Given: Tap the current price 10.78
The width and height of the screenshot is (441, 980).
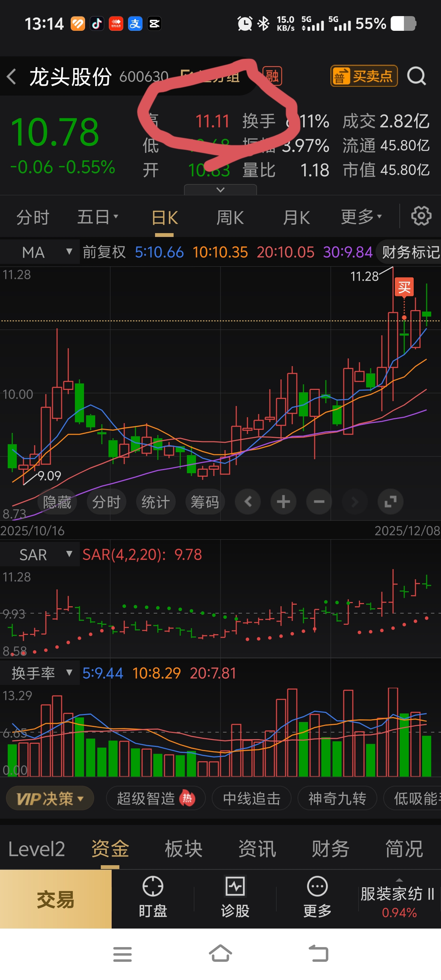Looking at the screenshot, I should pyautogui.click(x=55, y=132).
